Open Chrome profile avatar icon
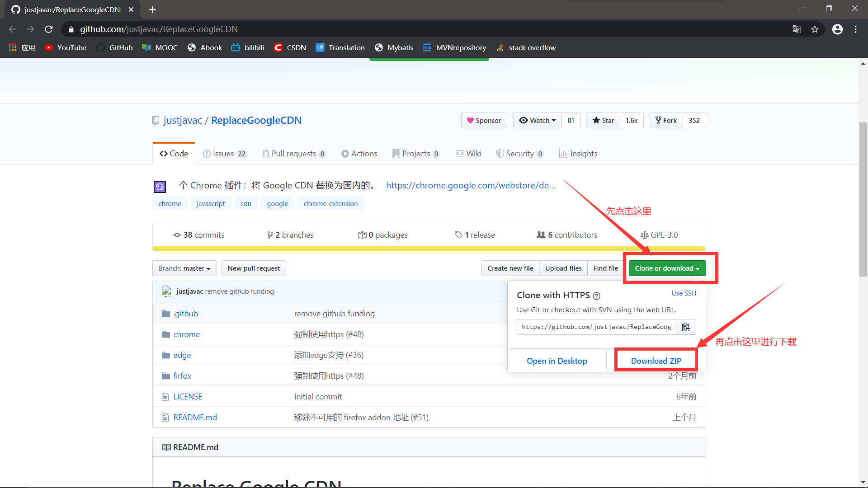This screenshot has width=868, height=488. 837,29
